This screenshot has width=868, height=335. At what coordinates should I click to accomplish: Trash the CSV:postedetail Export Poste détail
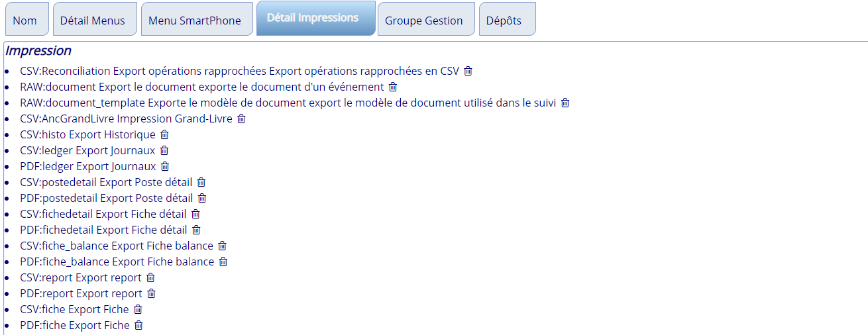coord(201,182)
